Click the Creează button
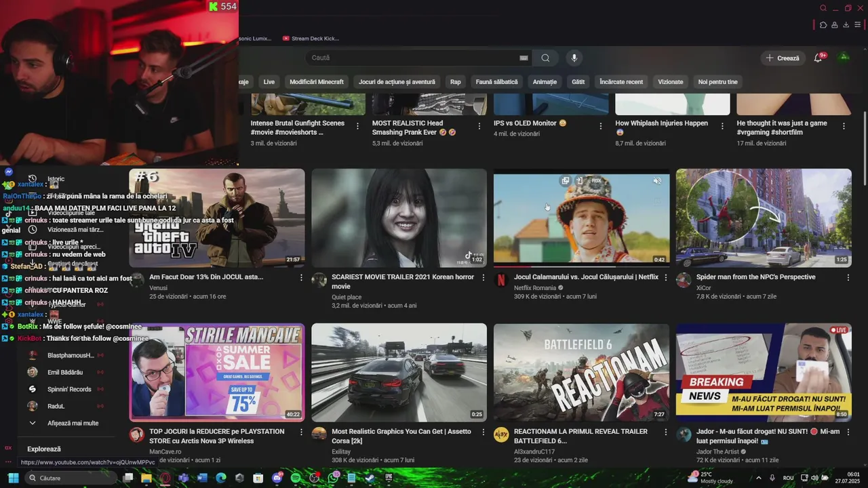Image resolution: width=868 pixels, height=488 pixels. coord(783,58)
